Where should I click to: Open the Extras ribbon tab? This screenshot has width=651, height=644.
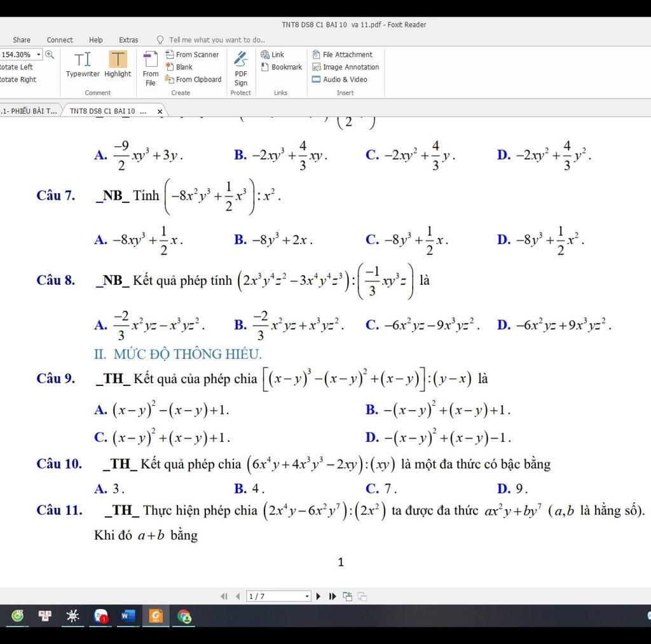(x=128, y=40)
